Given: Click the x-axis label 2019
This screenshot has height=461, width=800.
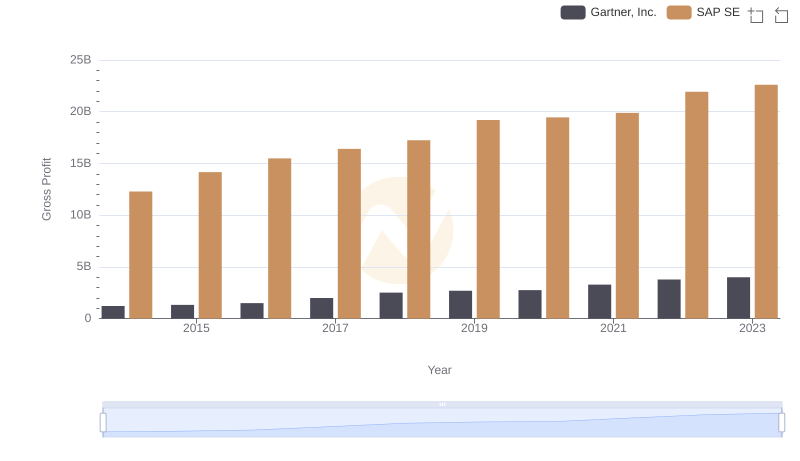Looking at the screenshot, I should [474, 328].
